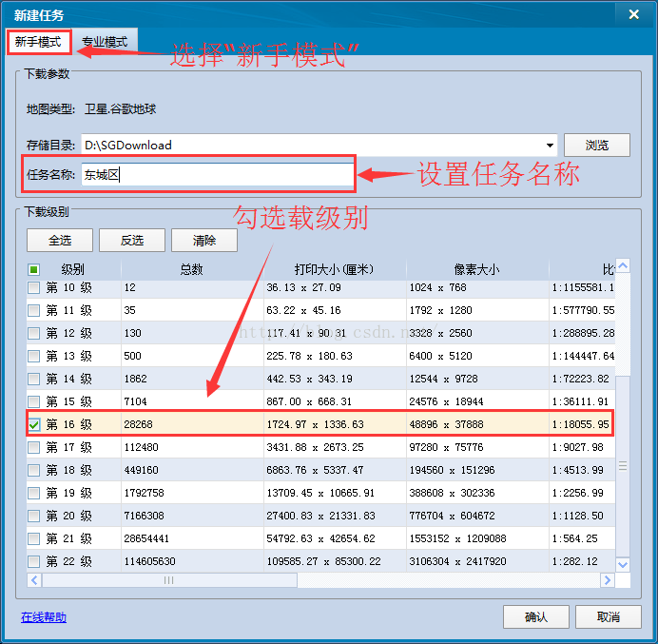
Task: Select the 867.00 x 668.31 print size cell
Action: coord(335,401)
